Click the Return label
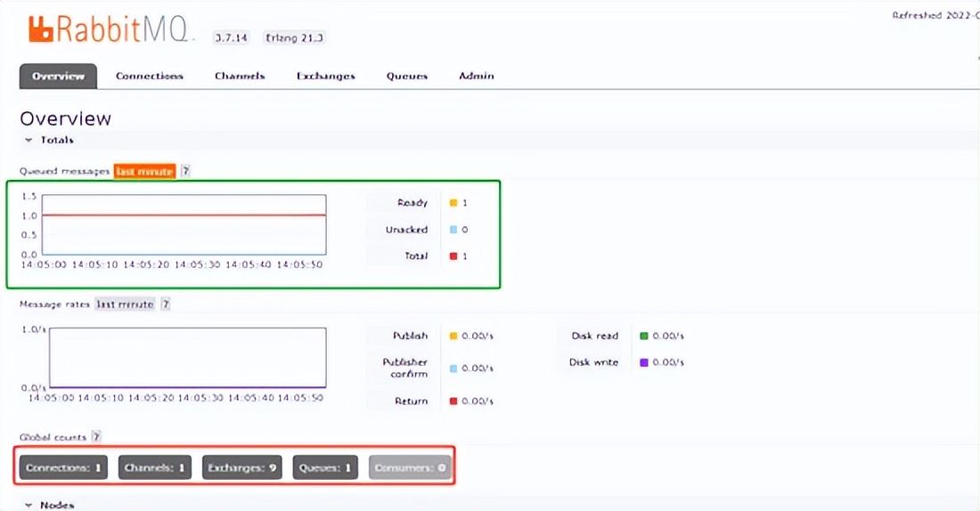 tap(412, 401)
